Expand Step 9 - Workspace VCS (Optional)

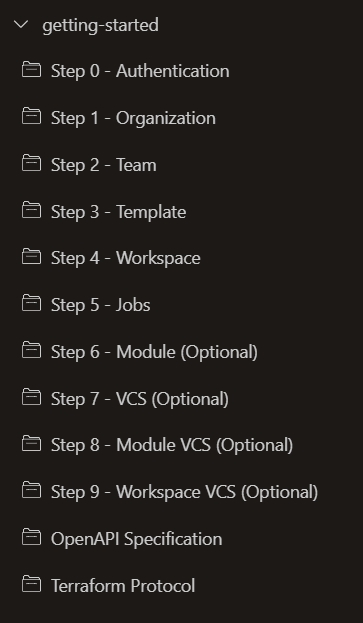(x=185, y=492)
